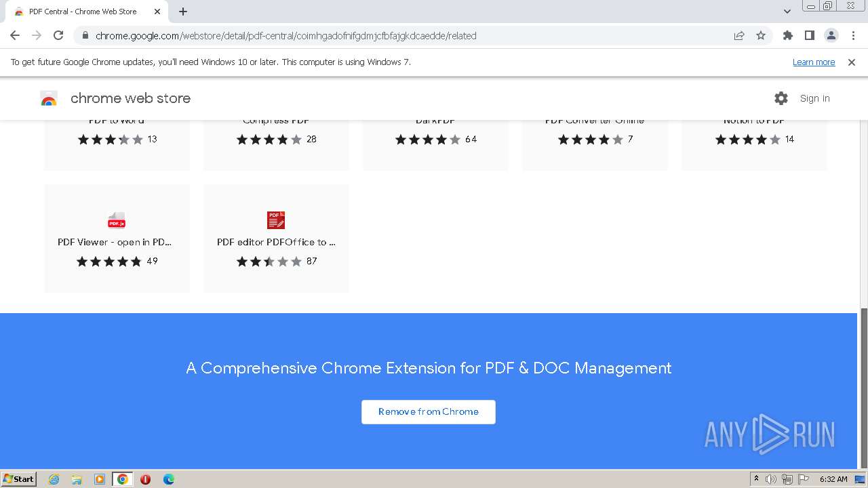Click the PDF editor PDFOffice star rating
The width and height of the screenshot is (868, 488).
[x=269, y=262]
